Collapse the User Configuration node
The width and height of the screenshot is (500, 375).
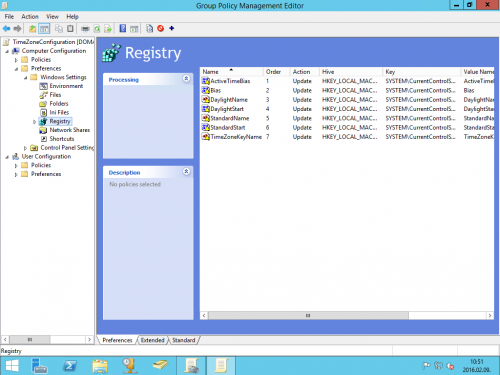pos(7,157)
